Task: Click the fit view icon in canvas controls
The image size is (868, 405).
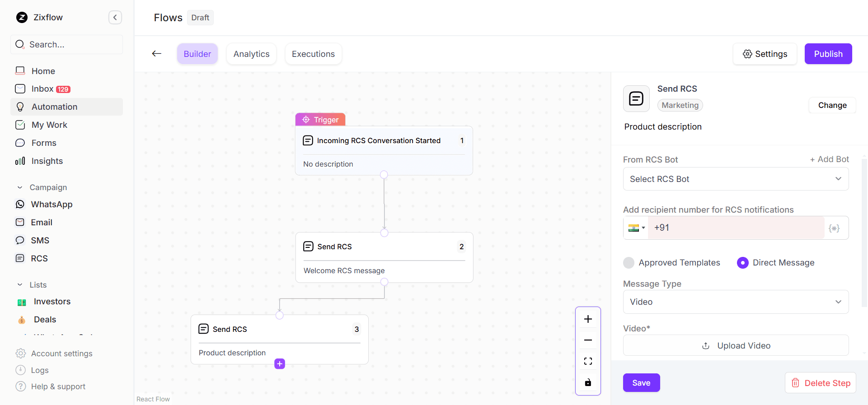Action: pyautogui.click(x=588, y=361)
